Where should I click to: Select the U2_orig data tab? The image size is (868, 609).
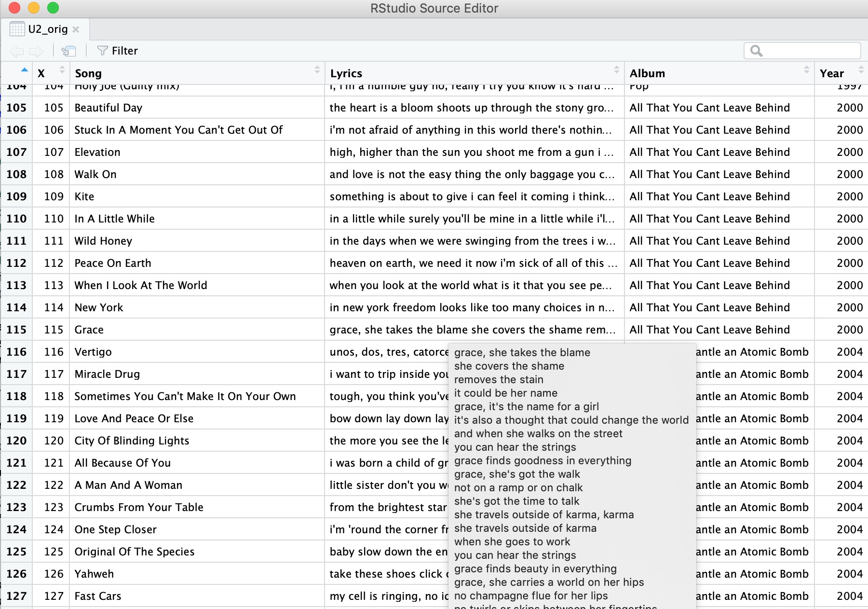[47, 29]
